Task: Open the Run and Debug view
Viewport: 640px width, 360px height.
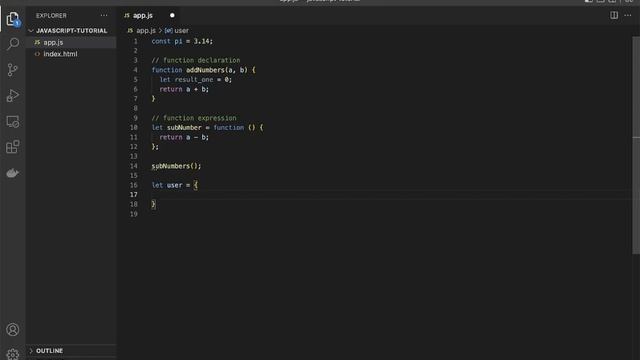Action: (13, 96)
